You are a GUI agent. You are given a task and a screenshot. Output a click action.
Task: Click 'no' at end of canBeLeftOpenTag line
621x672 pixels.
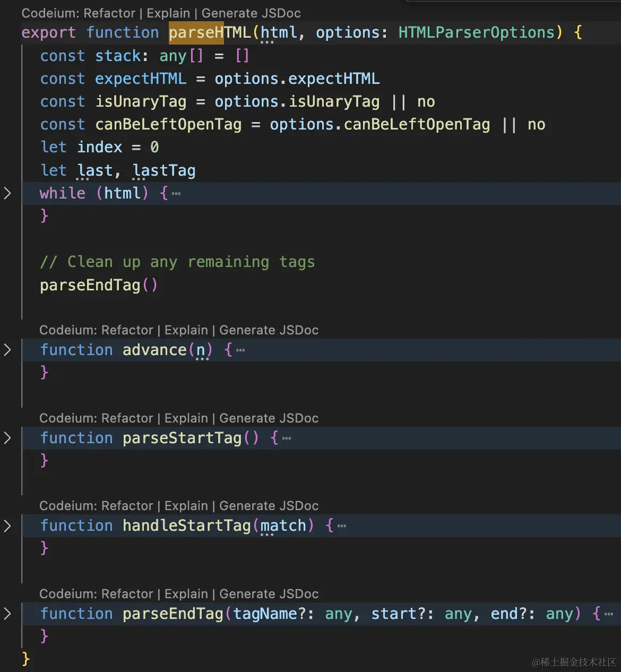coord(537,124)
